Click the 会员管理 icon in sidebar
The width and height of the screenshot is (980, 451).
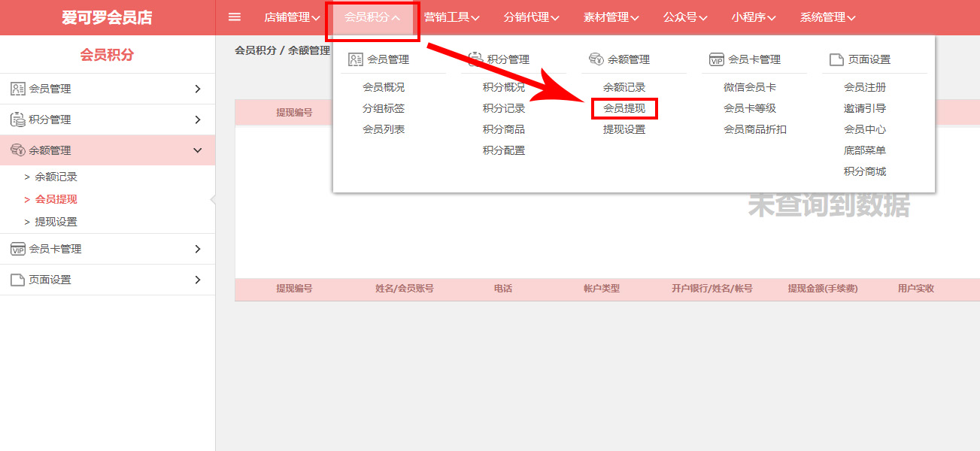click(x=18, y=89)
